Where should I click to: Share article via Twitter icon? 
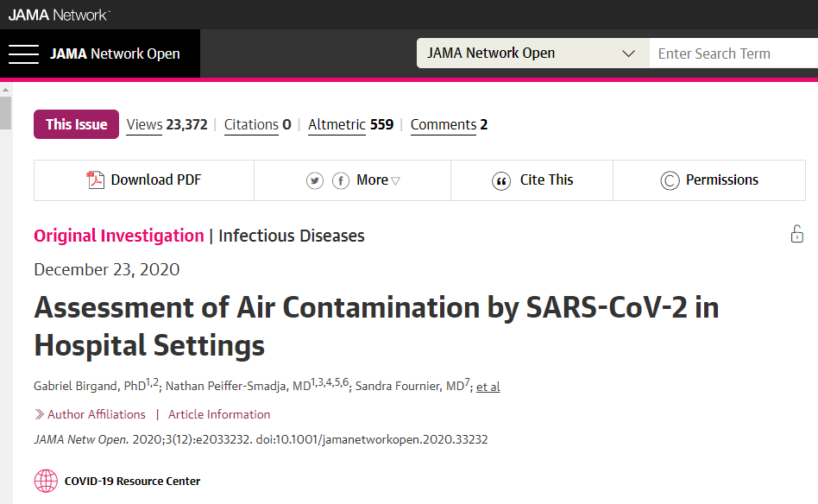click(315, 180)
